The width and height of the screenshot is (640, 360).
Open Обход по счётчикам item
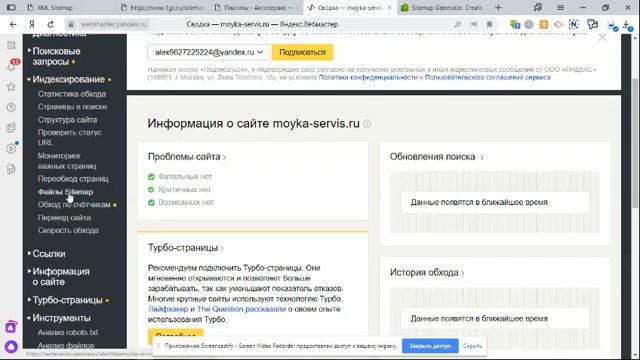(74, 204)
